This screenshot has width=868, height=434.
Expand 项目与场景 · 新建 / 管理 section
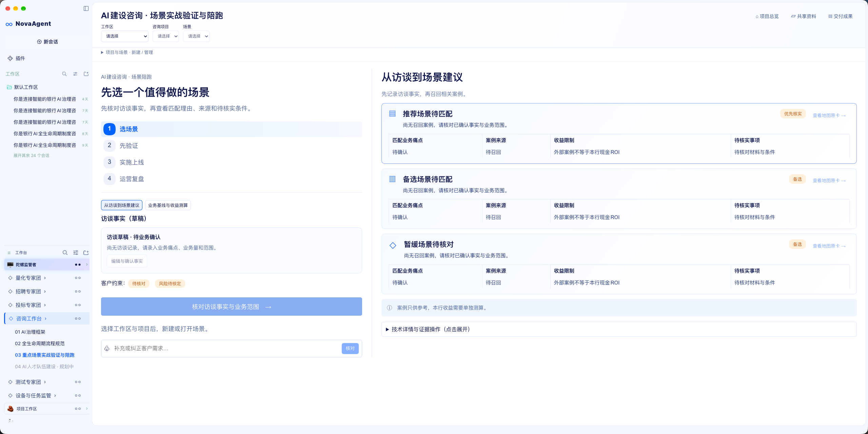click(127, 53)
